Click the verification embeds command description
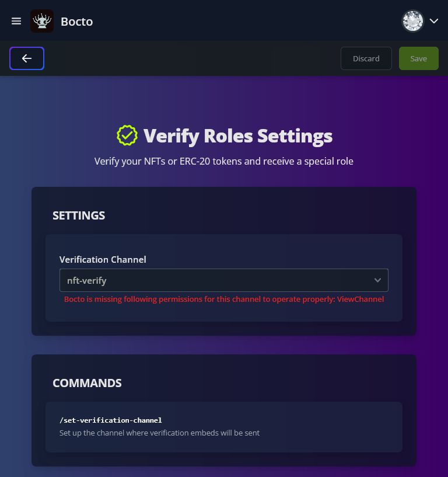 [x=159, y=433]
